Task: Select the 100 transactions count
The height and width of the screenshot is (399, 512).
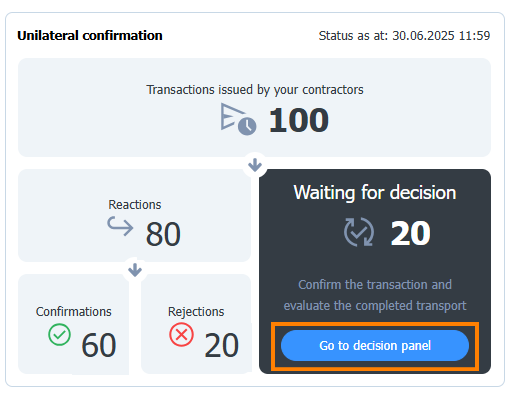Action: 299,120
